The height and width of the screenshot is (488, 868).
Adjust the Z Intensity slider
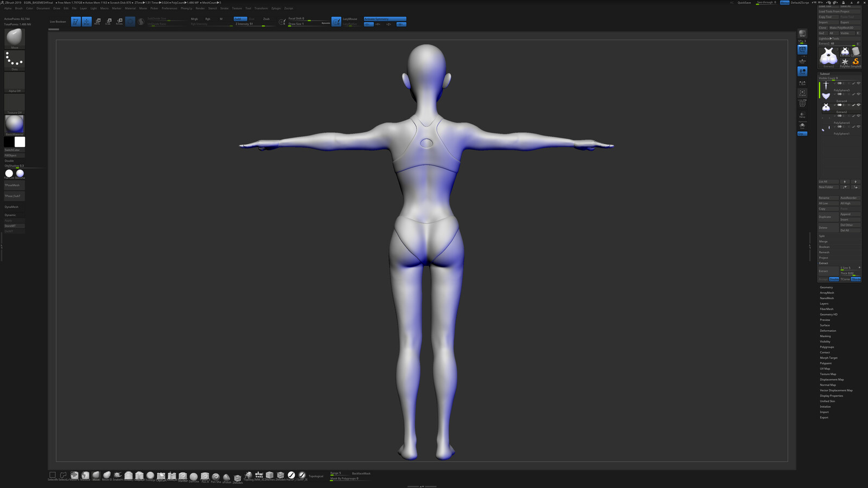click(x=254, y=24)
